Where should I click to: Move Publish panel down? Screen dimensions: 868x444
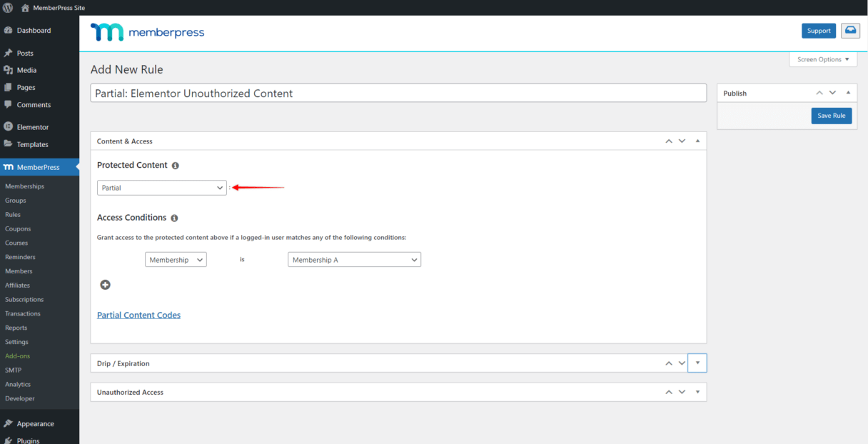832,93
